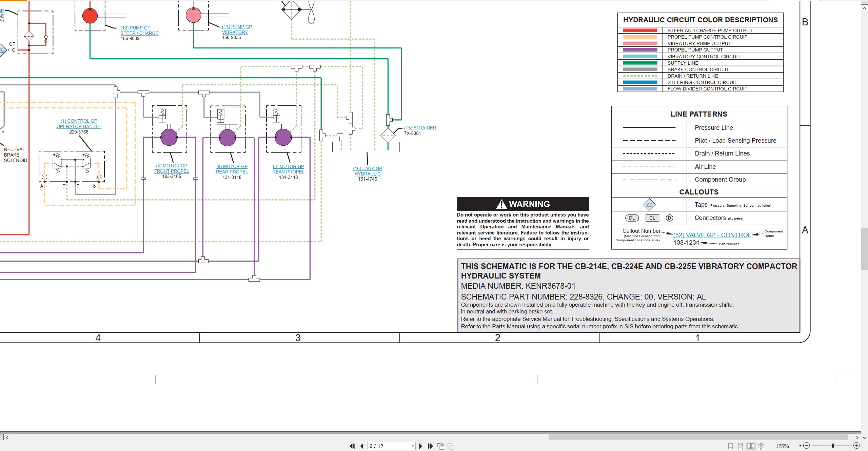Click the vertical scroll down arrow
868x451 pixels.
[865, 437]
